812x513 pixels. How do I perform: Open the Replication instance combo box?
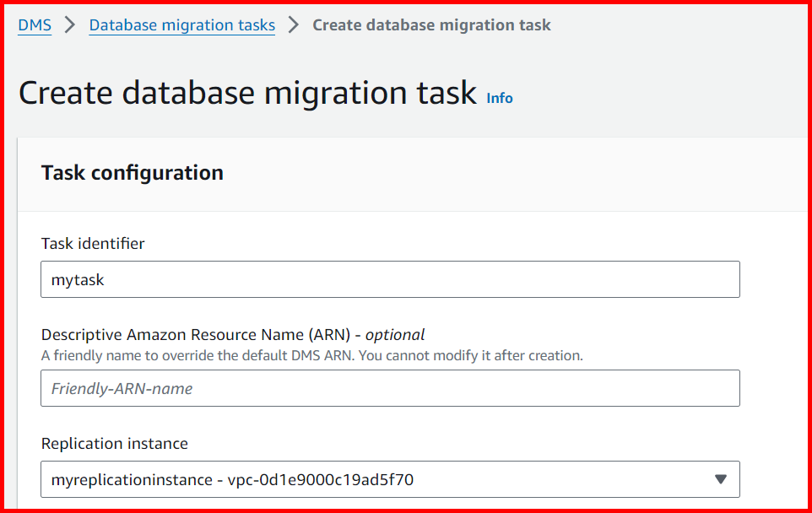coord(390,478)
